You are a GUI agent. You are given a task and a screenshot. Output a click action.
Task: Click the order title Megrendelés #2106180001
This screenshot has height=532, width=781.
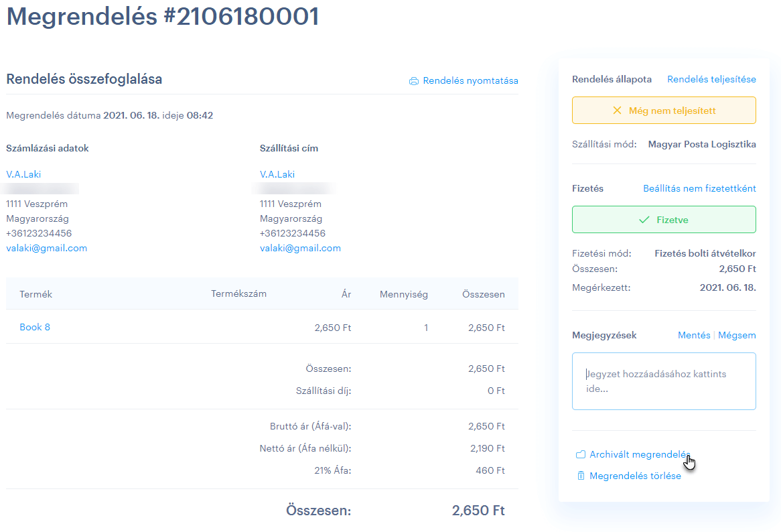pos(162,16)
